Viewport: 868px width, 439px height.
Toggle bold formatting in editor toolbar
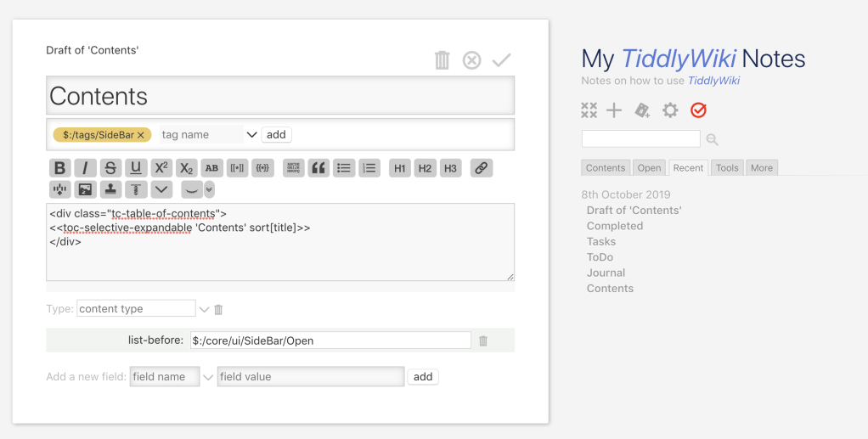pyautogui.click(x=59, y=168)
